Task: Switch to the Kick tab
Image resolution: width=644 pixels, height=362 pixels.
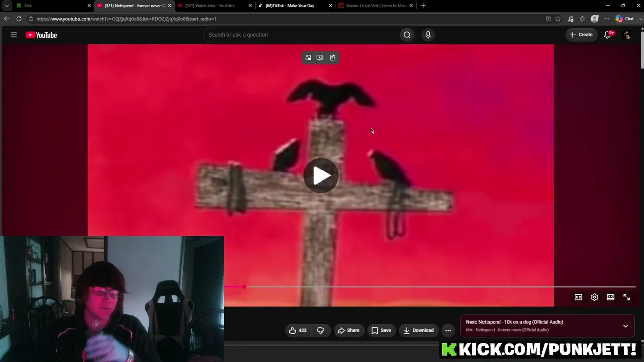Action: coord(53,6)
